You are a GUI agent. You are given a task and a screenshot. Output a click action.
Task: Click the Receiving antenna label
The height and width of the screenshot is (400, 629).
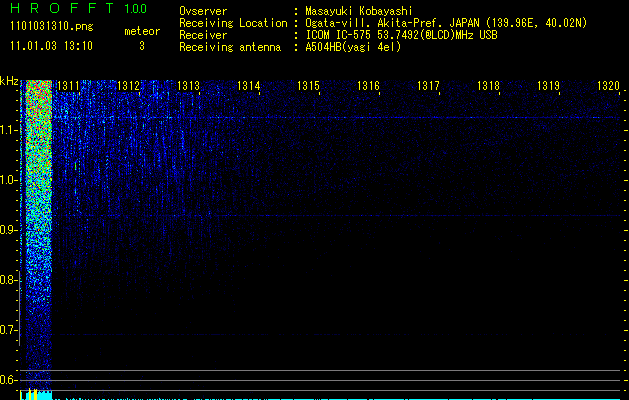[230, 47]
